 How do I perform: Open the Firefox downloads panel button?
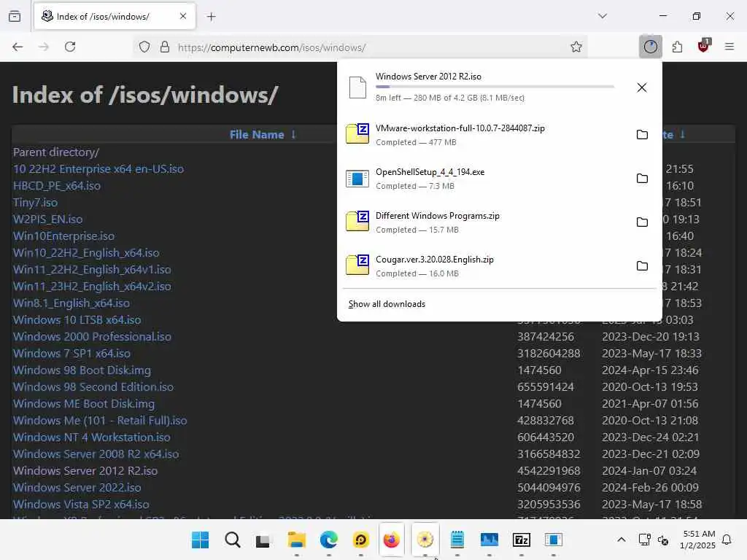tap(650, 47)
